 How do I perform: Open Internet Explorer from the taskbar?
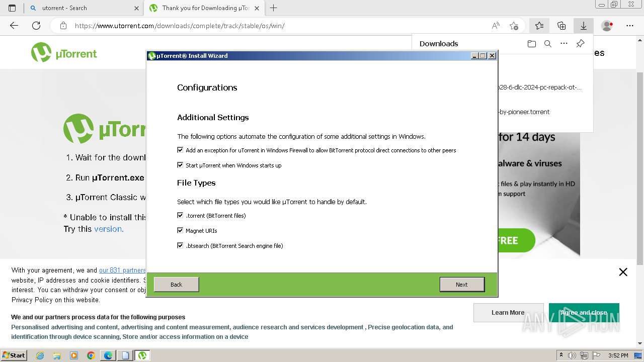pyautogui.click(x=40, y=355)
